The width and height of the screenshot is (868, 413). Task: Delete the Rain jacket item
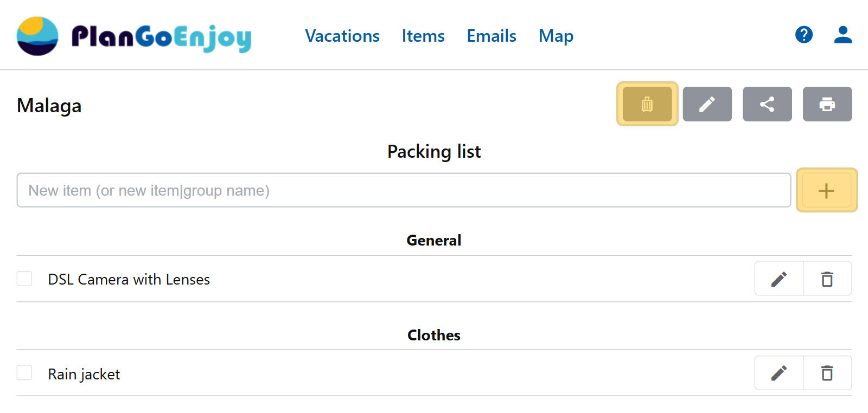827,373
